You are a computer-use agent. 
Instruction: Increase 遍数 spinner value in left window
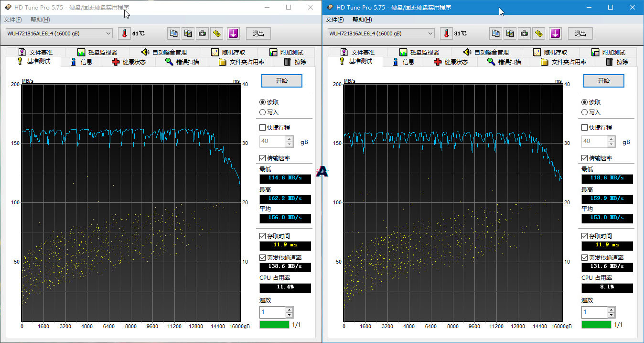pos(289,310)
